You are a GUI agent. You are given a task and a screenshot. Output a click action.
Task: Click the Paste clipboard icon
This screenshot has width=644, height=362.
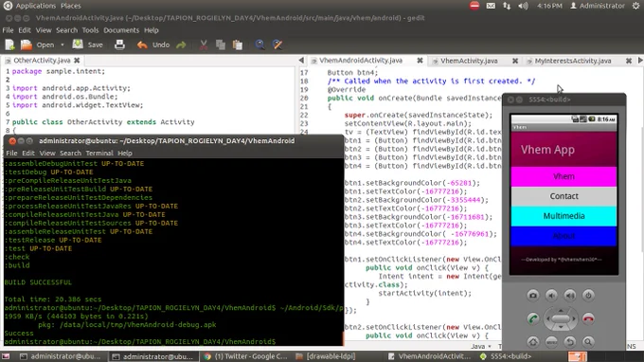click(x=238, y=45)
